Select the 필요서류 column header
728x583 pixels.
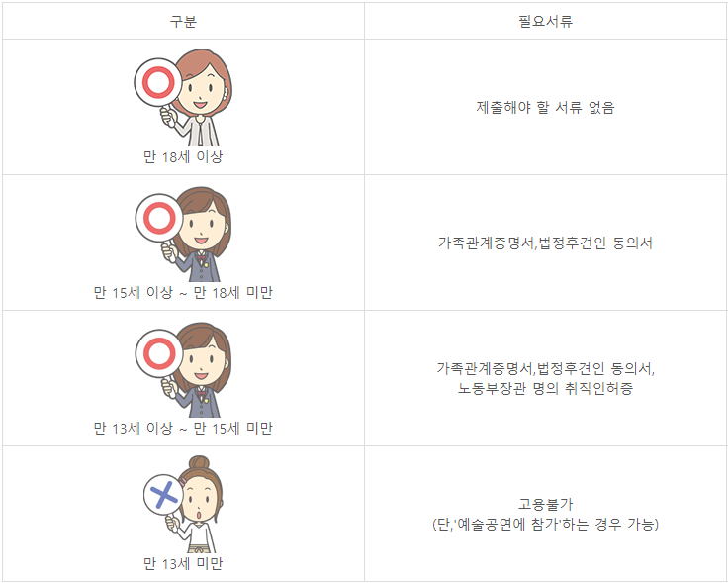(546, 22)
